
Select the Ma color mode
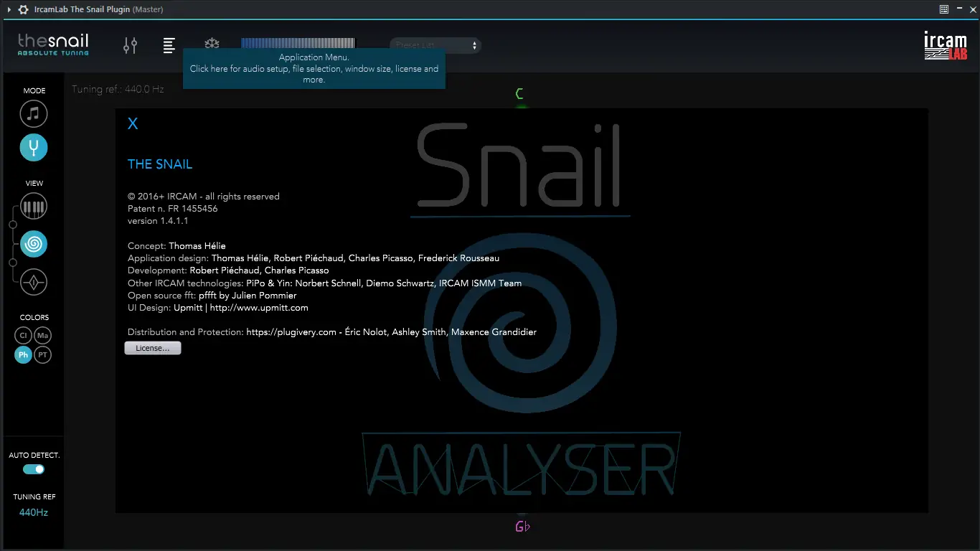coord(43,335)
